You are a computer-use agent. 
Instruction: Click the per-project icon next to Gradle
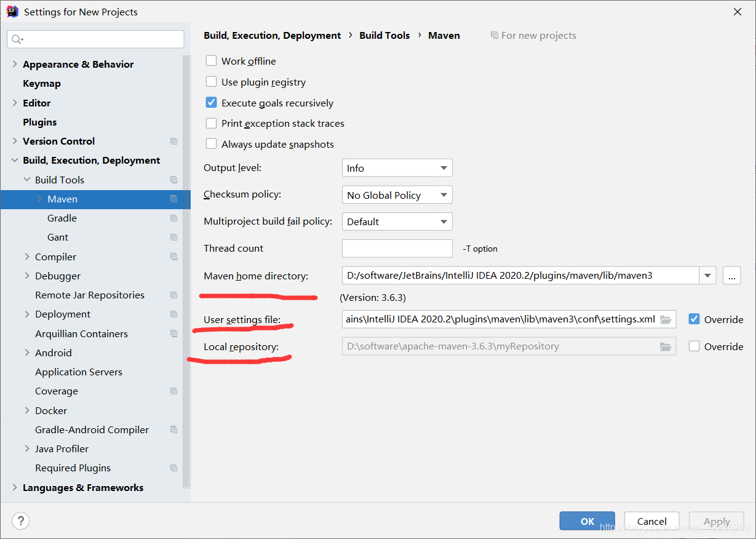coord(173,218)
